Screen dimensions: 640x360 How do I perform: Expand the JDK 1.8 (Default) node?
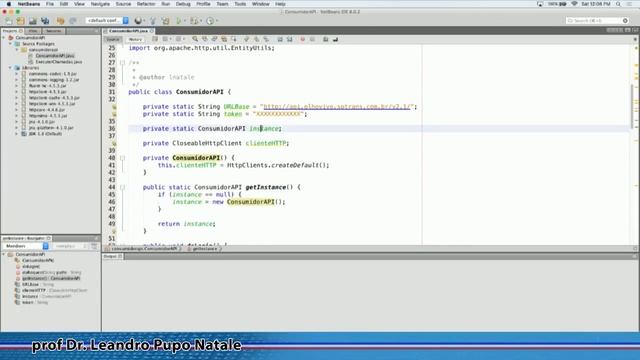click(x=17, y=134)
